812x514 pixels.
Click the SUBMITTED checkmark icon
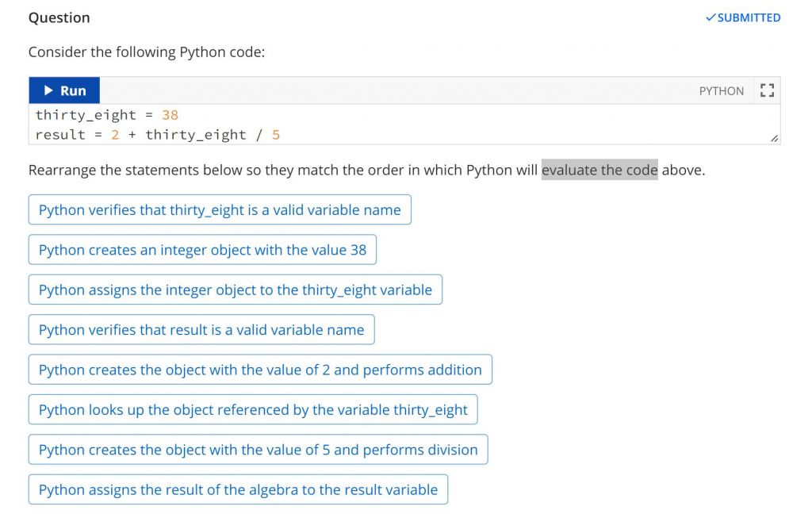pyautogui.click(x=710, y=17)
